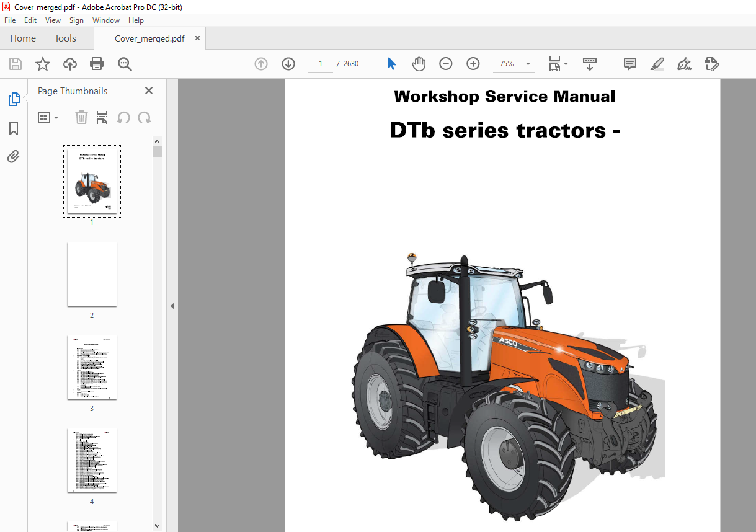Open the File menu
The image size is (756, 532).
pyautogui.click(x=10, y=20)
